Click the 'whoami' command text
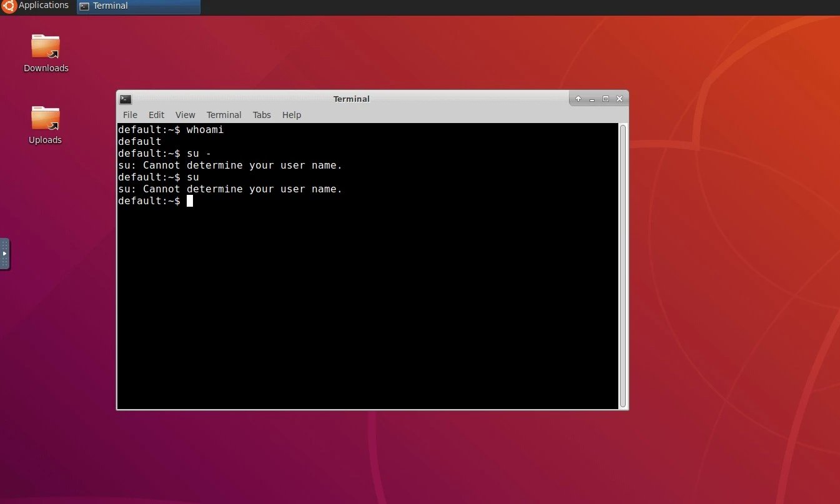This screenshot has width=840, height=504. [x=205, y=130]
